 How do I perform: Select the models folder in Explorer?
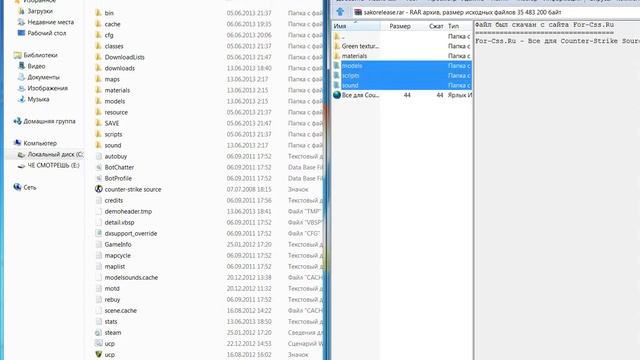(115, 101)
